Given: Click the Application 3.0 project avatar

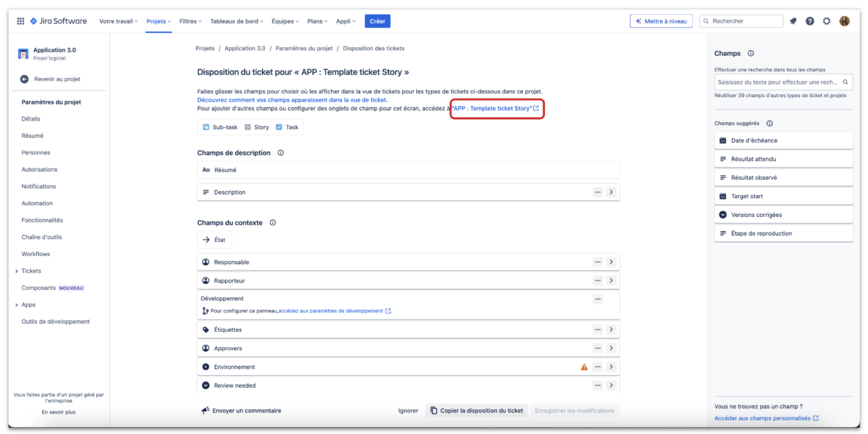Looking at the screenshot, I should [23, 53].
